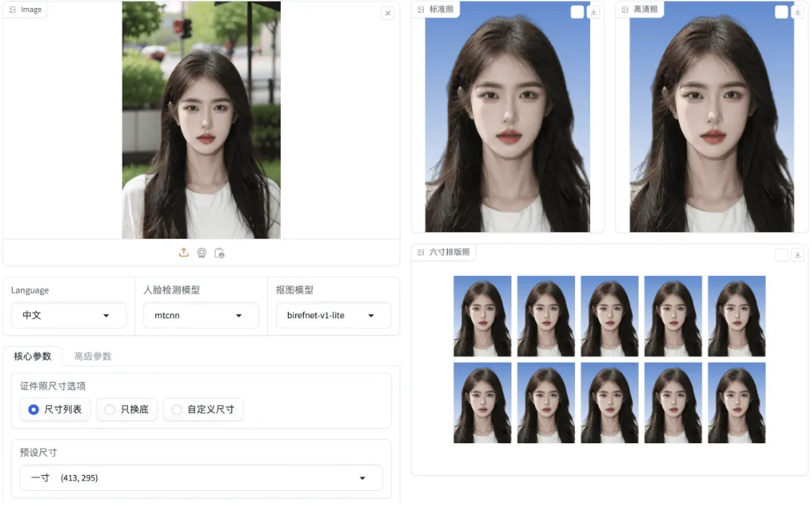Viewport: 812px width, 506px height.
Task: Switch to the 核心参数 tab
Action: pos(33,356)
